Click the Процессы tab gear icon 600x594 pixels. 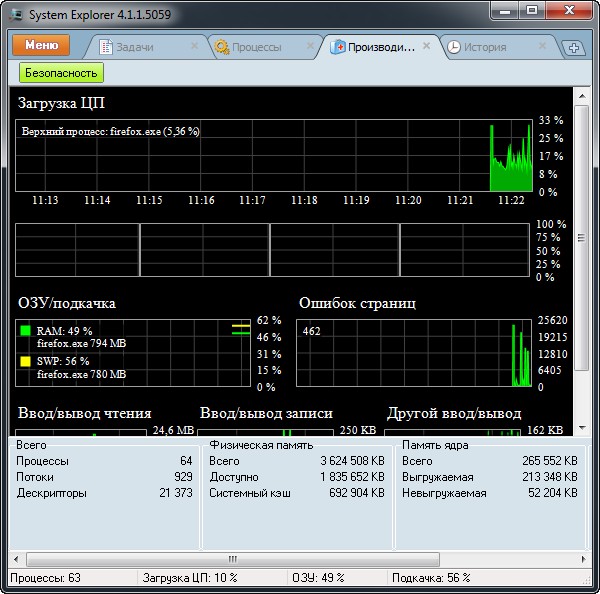click(x=221, y=47)
